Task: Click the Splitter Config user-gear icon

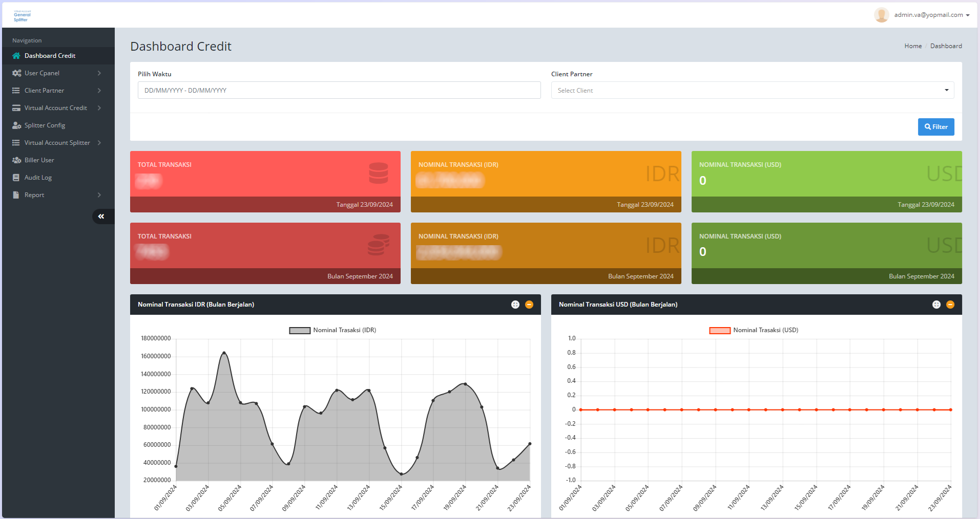Action: pos(16,125)
